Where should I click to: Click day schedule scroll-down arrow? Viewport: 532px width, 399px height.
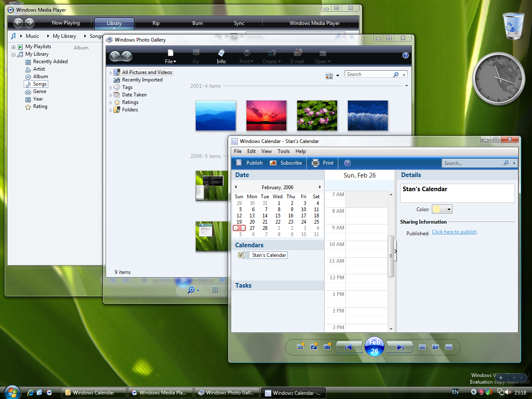coord(391,329)
